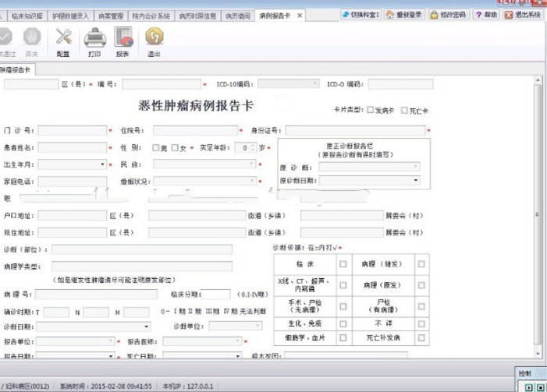Click the vertical scrollbar of the form

(x=537, y=210)
